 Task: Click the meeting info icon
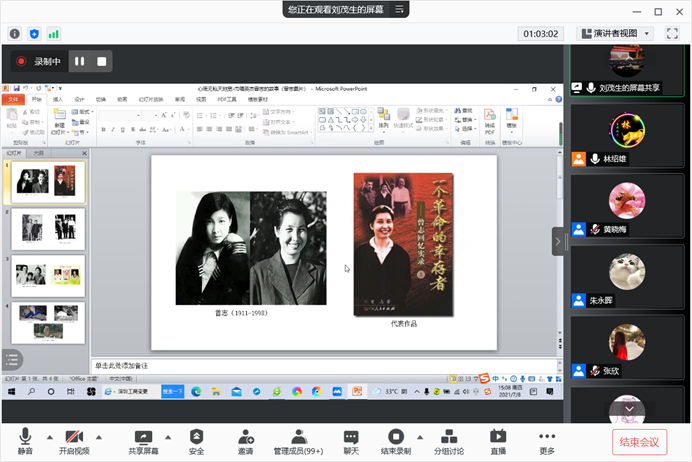[15, 33]
